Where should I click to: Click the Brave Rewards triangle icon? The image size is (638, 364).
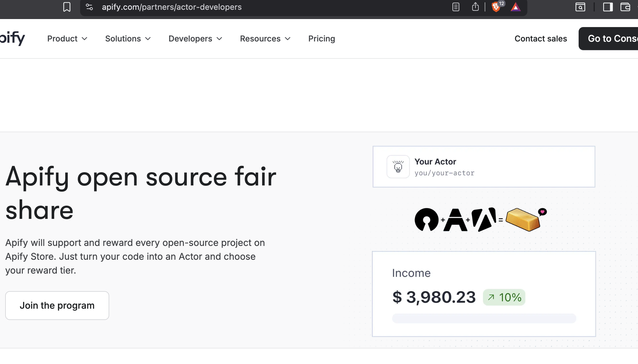coord(516,7)
